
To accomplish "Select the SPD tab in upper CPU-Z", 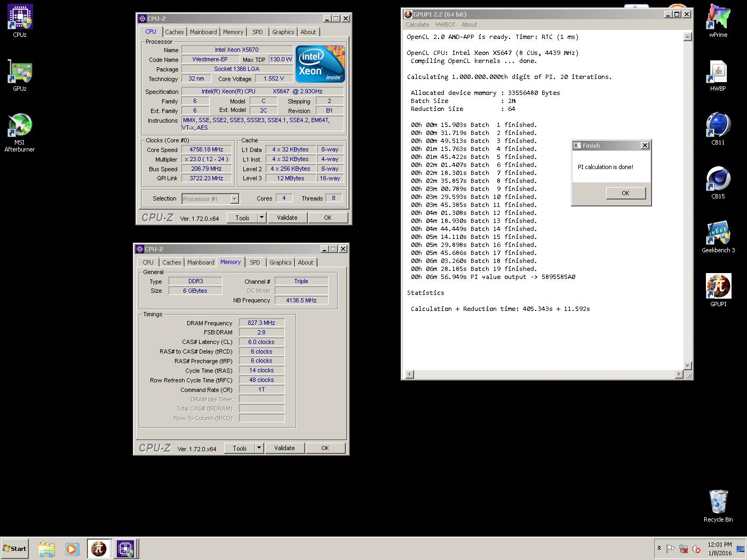I will click(x=258, y=32).
